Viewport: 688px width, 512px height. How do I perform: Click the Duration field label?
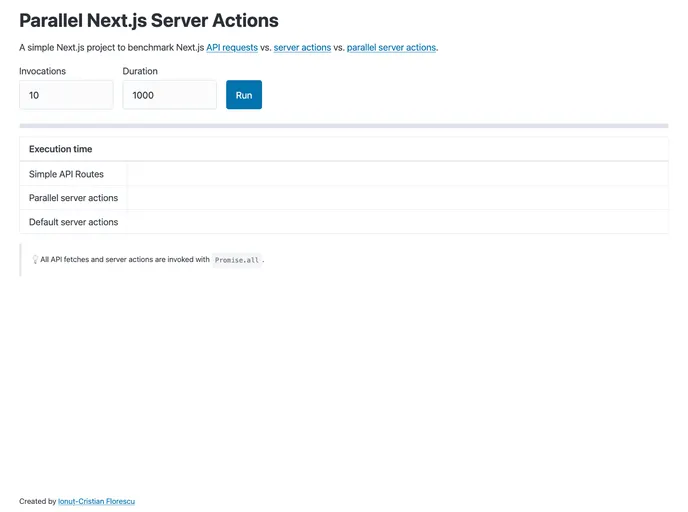coord(140,71)
